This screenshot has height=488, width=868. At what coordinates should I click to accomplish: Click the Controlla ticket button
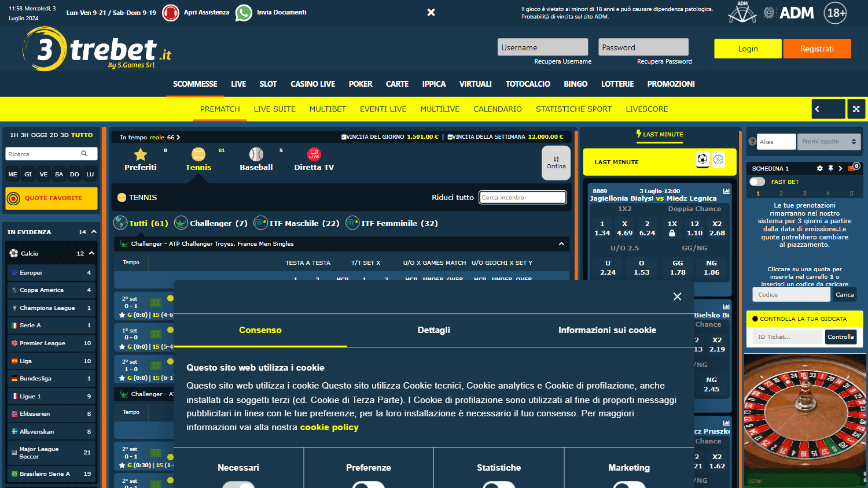(x=841, y=337)
